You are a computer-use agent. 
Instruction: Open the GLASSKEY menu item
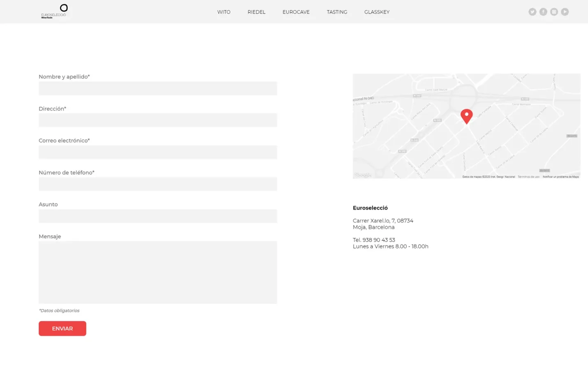[377, 12]
